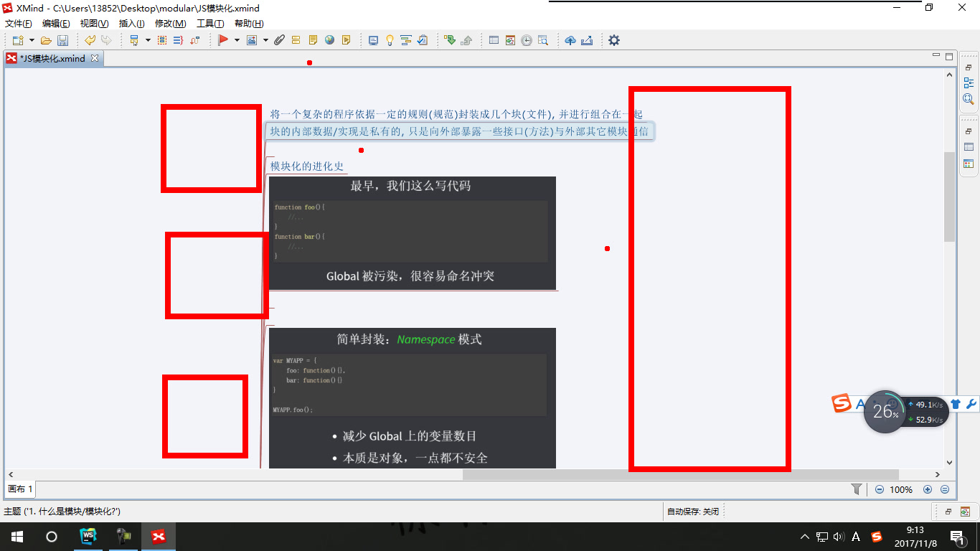Undo the last edit
The height and width of the screenshot is (551, 980).
tap(90, 40)
